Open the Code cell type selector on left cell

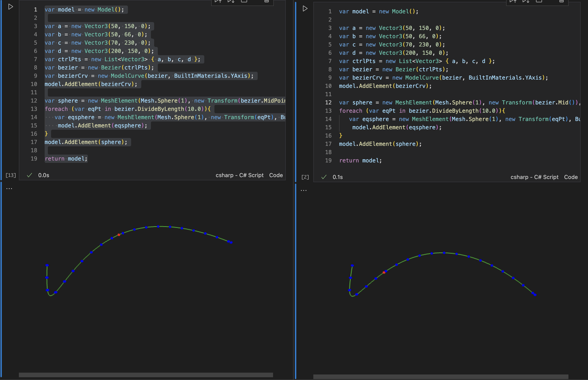[x=276, y=175]
